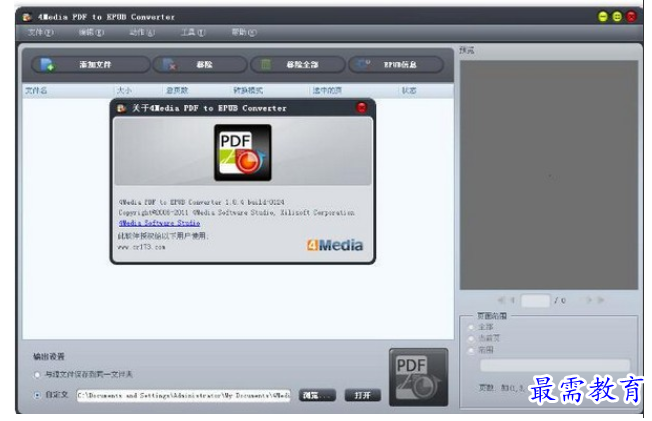
Task: Minimize the main window with yellow button
Action: click(x=603, y=17)
